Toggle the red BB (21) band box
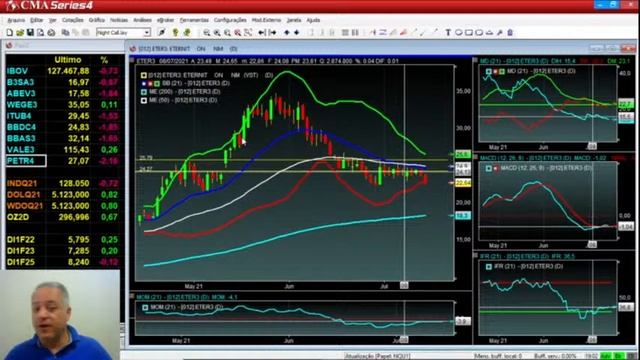This screenshot has width=640, height=360. 150,83
